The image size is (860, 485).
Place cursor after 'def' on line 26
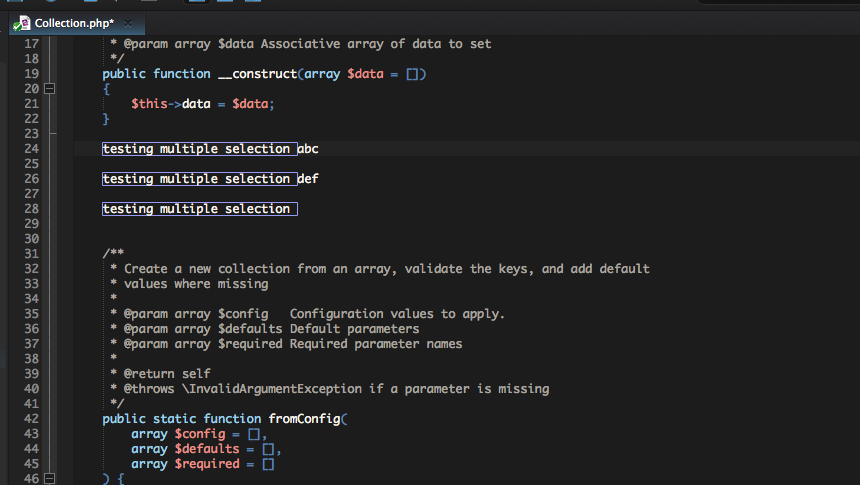319,179
